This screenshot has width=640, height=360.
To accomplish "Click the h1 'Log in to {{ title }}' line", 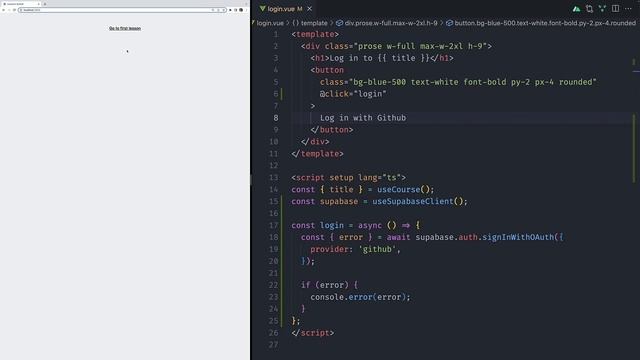I will [382, 58].
